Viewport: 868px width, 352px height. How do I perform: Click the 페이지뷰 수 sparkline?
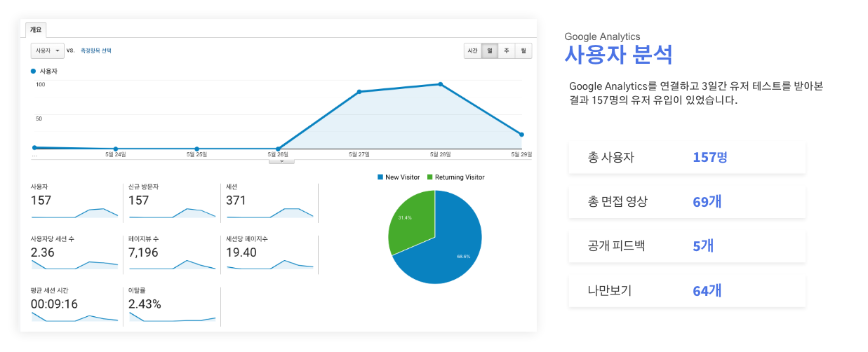click(x=172, y=264)
